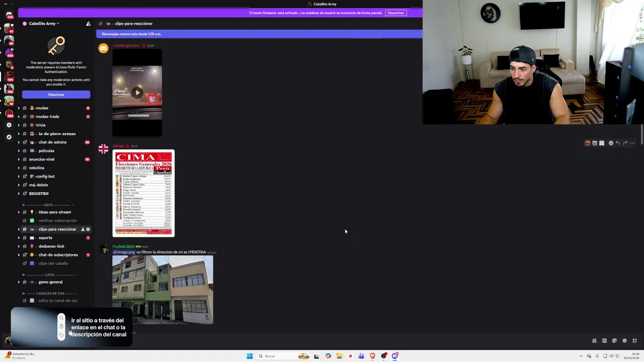Open Copilot icon in taskbar
644x362 pixels.
[x=328, y=356]
